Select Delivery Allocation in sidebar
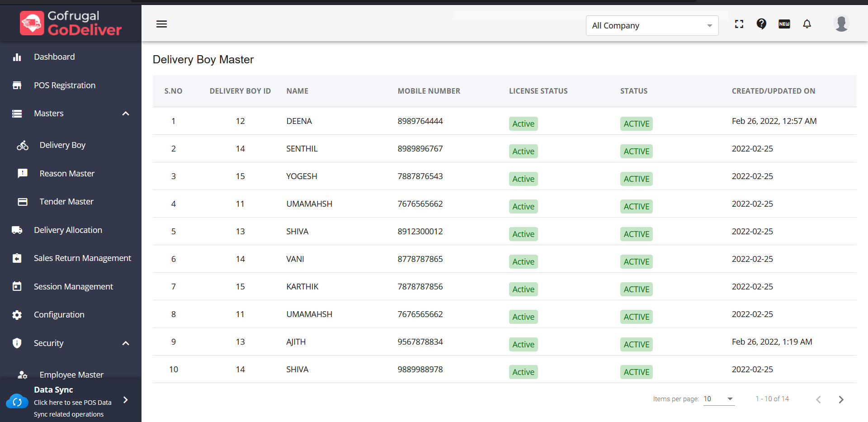This screenshot has width=868, height=422. [68, 230]
